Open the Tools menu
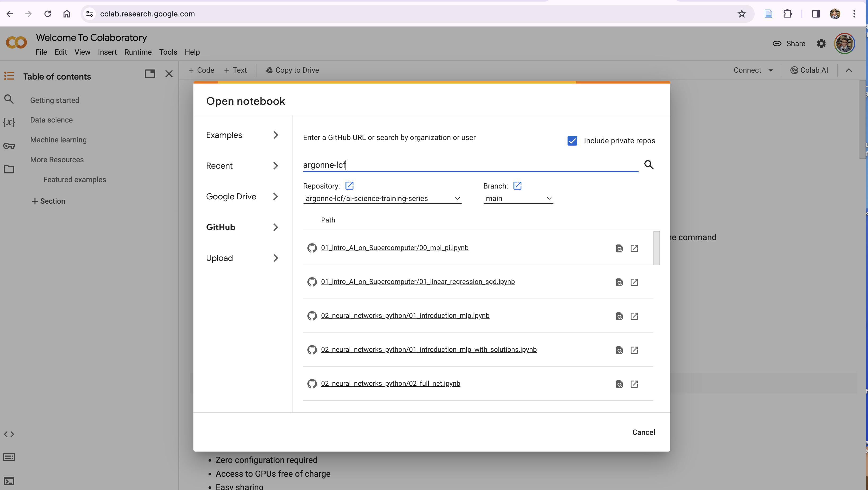The height and width of the screenshot is (490, 868). click(168, 52)
